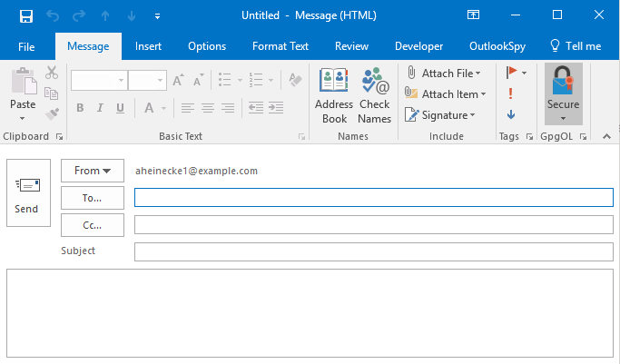Set Low Importance with down arrow

click(x=511, y=113)
